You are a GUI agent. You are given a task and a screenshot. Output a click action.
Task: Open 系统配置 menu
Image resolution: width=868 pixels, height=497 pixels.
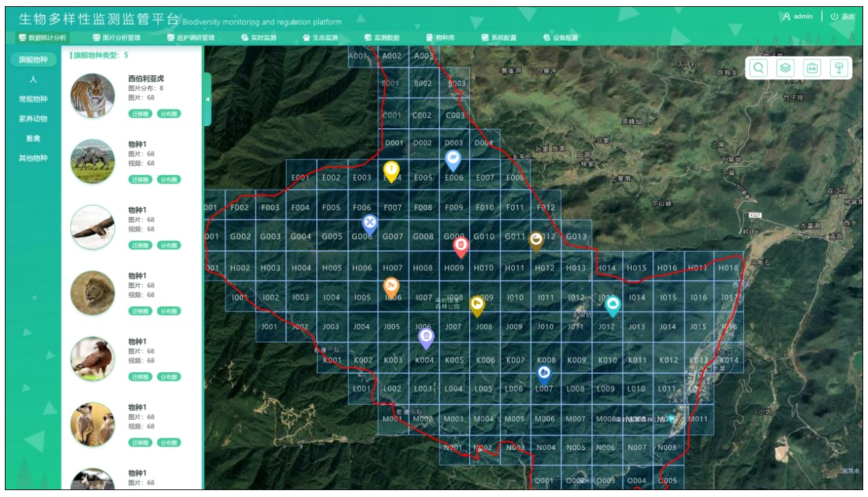(499, 38)
